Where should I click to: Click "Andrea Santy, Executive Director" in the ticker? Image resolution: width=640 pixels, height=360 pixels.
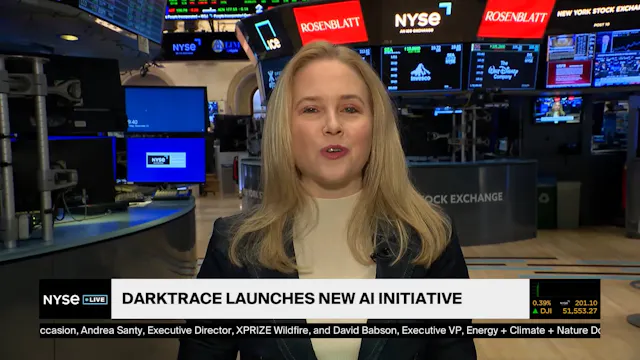click(x=156, y=330)
